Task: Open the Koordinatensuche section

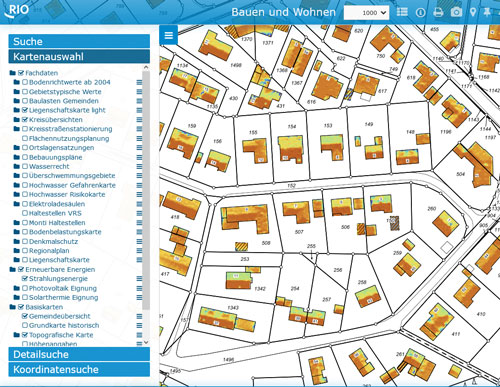Action: point(79,369)
